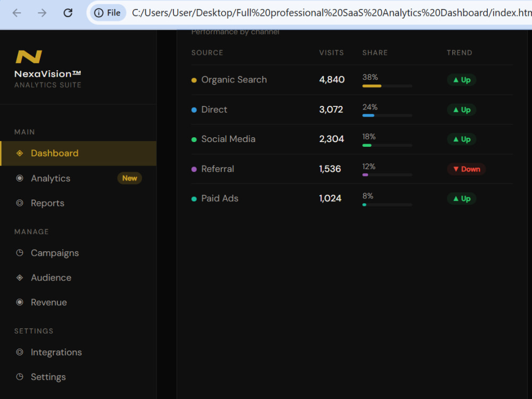The image size is (532, 399).
Task: Click the green Social Media dot
Action: click(194, 139)
